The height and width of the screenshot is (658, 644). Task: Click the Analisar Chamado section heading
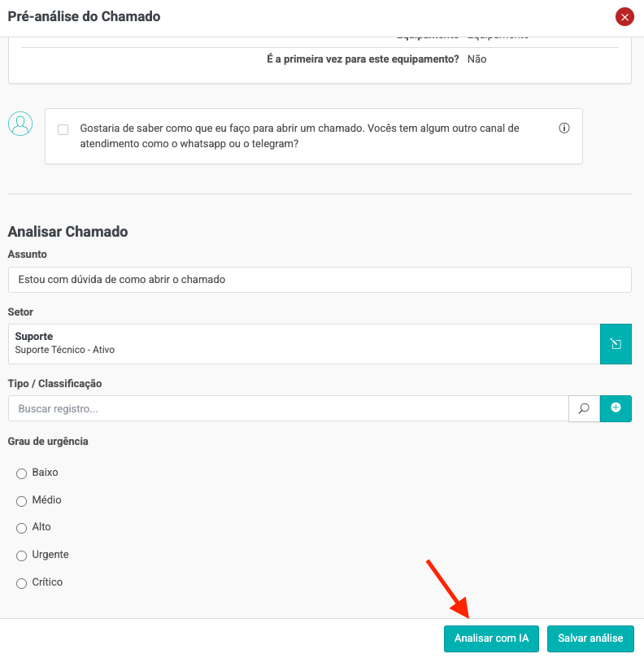67,232
